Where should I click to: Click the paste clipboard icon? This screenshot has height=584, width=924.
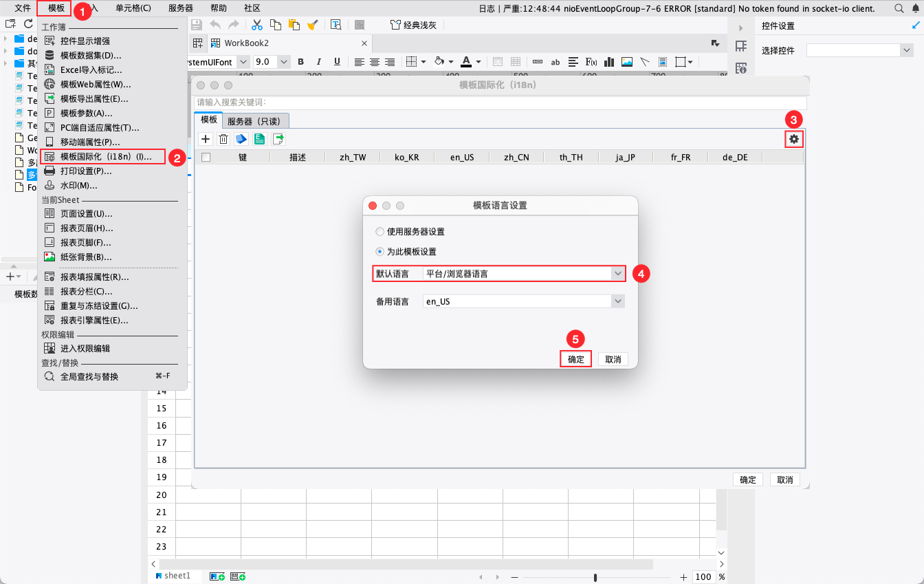click(x=294, y=25)
